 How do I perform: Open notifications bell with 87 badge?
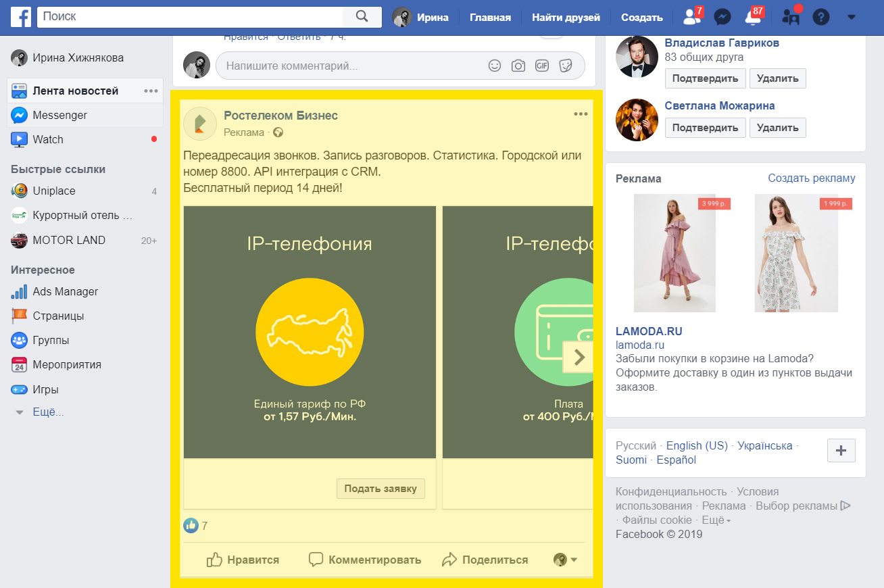tap(754, 17)
